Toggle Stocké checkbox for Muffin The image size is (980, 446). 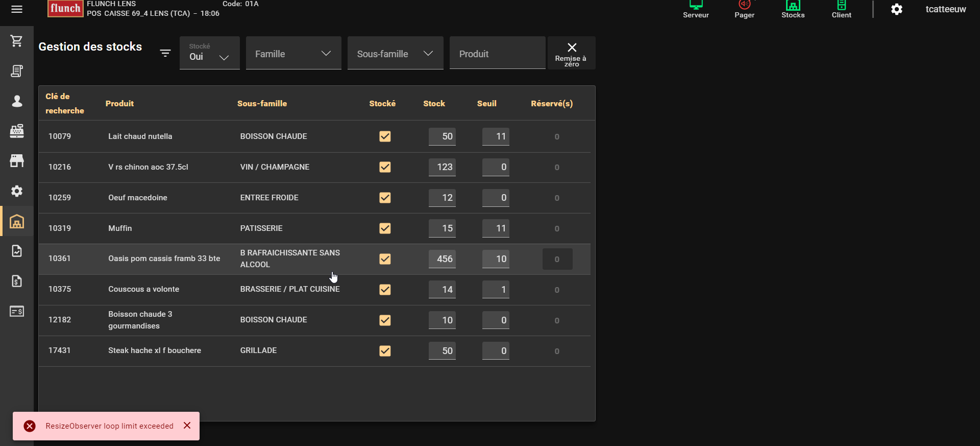pyautogui.click(x=385, y=228)
